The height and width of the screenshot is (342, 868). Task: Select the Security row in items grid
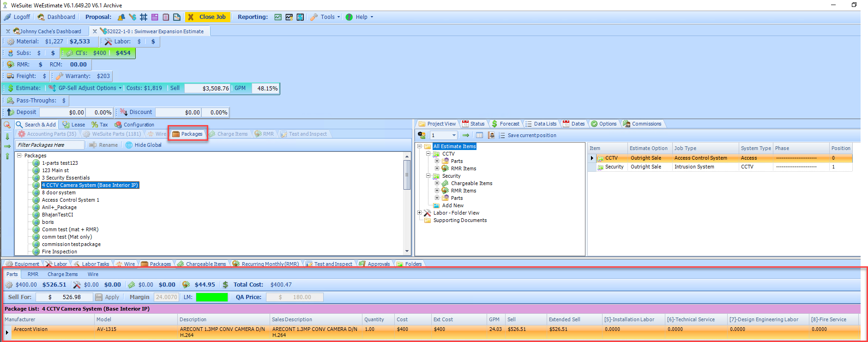(720, 167)
